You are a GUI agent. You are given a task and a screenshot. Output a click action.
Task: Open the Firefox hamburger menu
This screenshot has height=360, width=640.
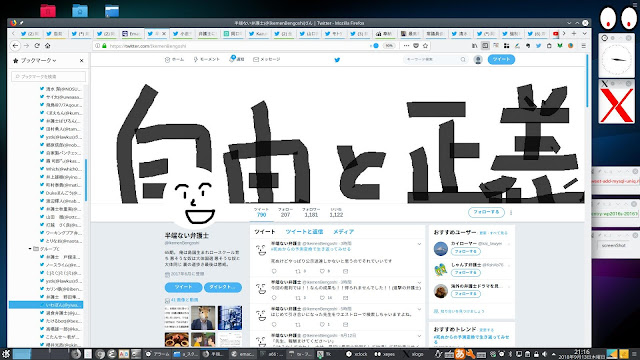click(x=584, y=46)
